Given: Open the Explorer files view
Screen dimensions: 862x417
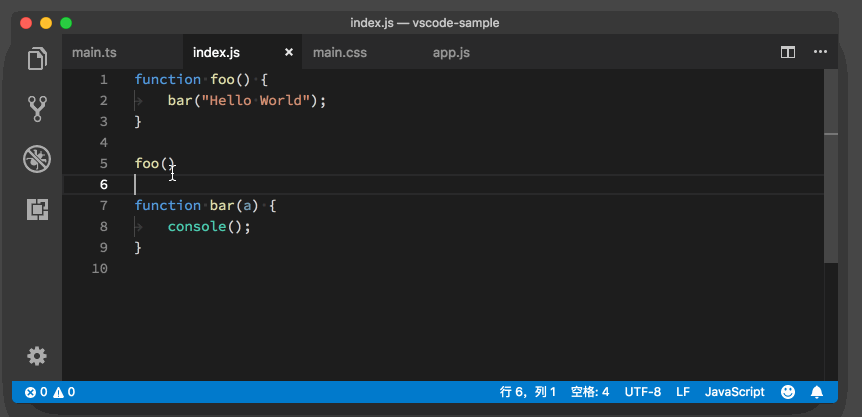Looking at the screenshot, I should pos(37,58).
